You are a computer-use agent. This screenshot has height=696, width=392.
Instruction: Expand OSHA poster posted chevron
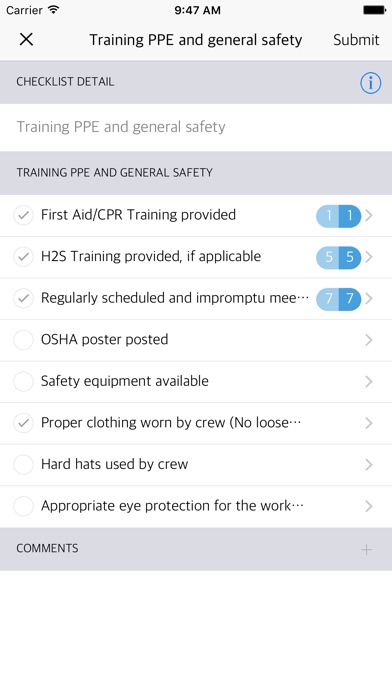(x=368, y=340)
